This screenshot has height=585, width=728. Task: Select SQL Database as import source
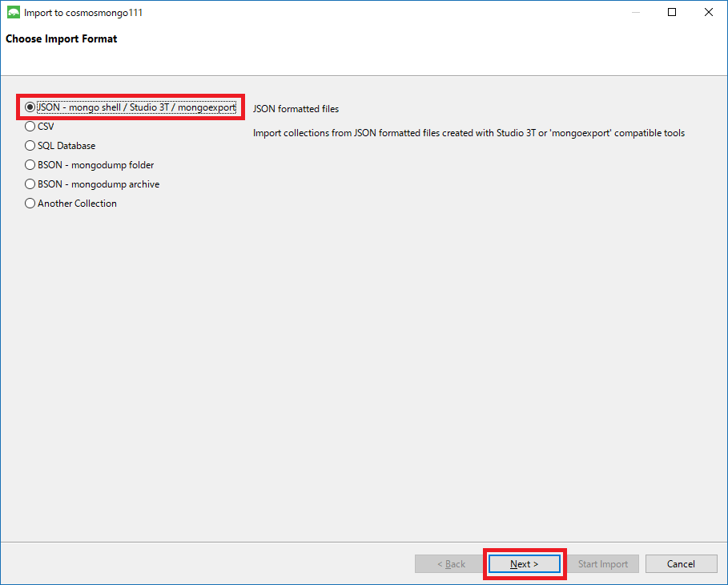pos(60,146)
